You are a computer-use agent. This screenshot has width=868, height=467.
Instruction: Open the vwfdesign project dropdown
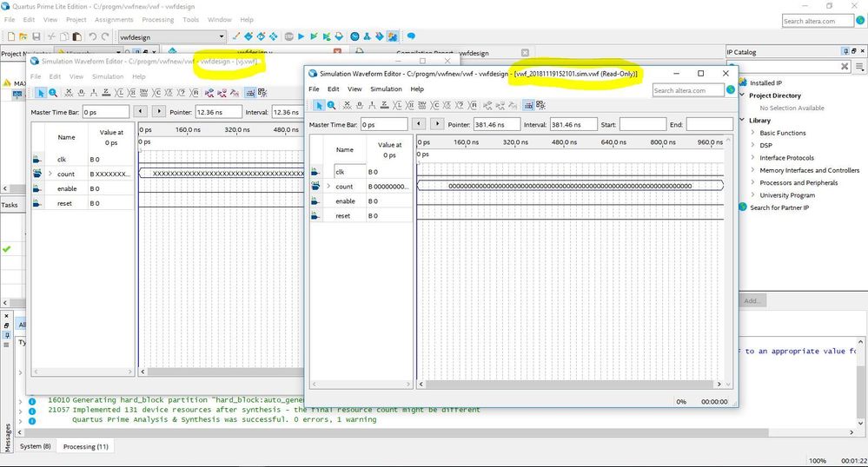(222, 36)
